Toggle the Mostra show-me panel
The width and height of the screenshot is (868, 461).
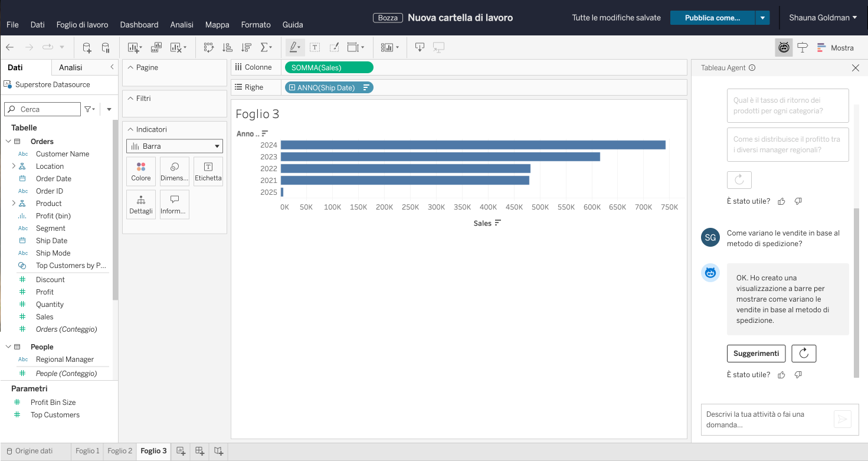835,48
